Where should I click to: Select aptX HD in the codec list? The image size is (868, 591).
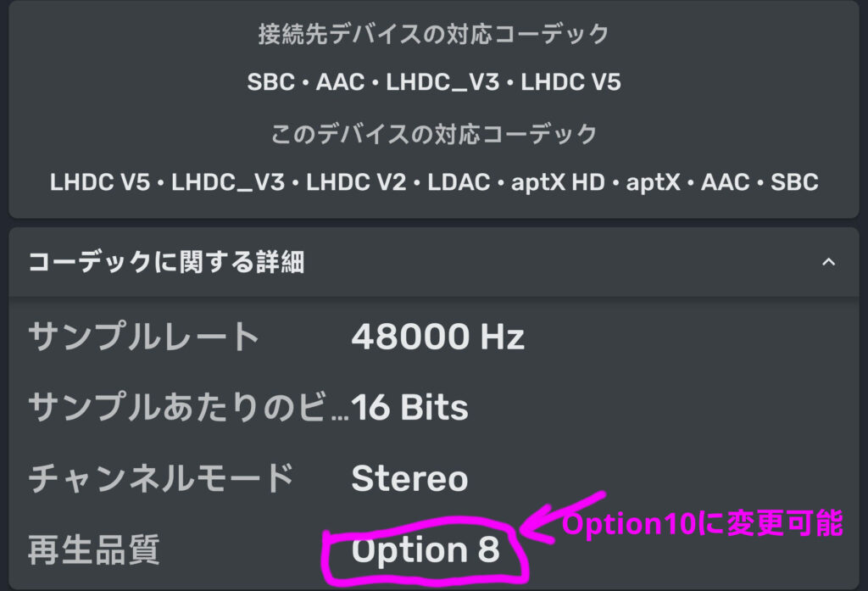click(x=558, y=181)
